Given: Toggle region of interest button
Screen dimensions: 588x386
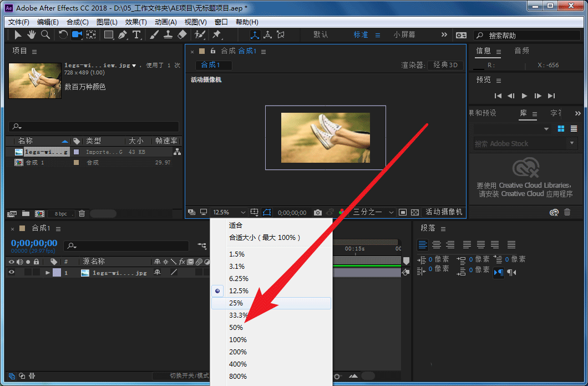Looking at the screenshot, I should pos(267,212).
